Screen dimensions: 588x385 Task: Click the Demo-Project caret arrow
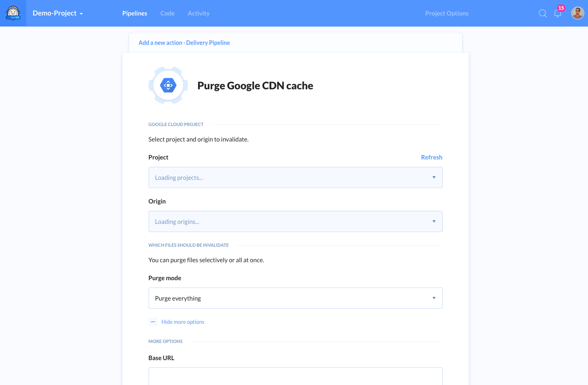81,14
